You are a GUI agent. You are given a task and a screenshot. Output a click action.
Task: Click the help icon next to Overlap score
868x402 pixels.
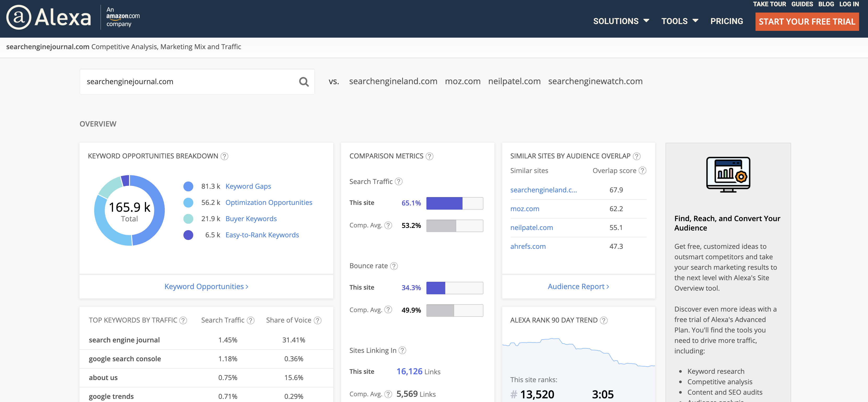[642, 171]
